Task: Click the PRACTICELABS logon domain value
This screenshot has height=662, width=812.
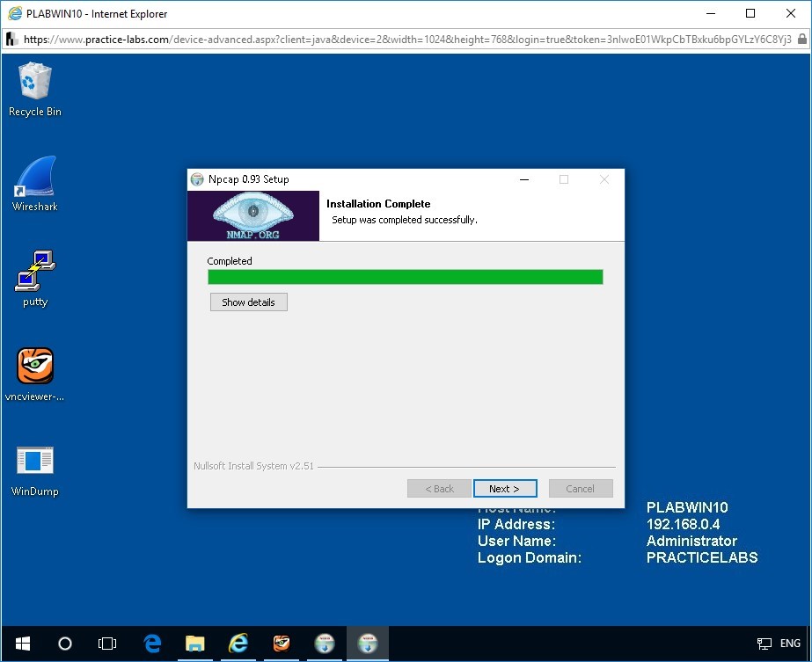Action: (702, 557)
